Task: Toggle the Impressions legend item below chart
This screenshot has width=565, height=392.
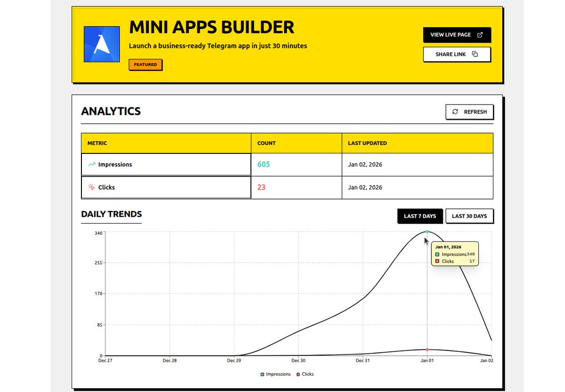Action: tap(275, 374)
